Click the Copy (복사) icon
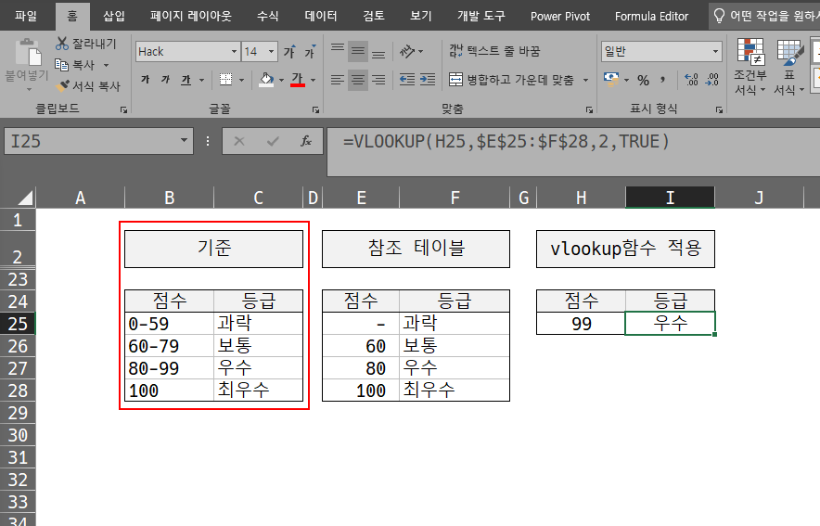 coord(62,65)
